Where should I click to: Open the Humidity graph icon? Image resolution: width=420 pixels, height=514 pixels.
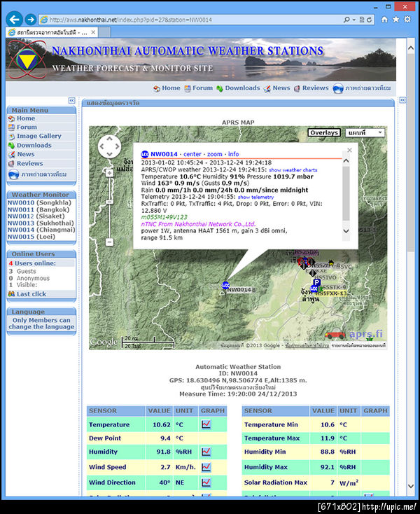click(206, 452)
